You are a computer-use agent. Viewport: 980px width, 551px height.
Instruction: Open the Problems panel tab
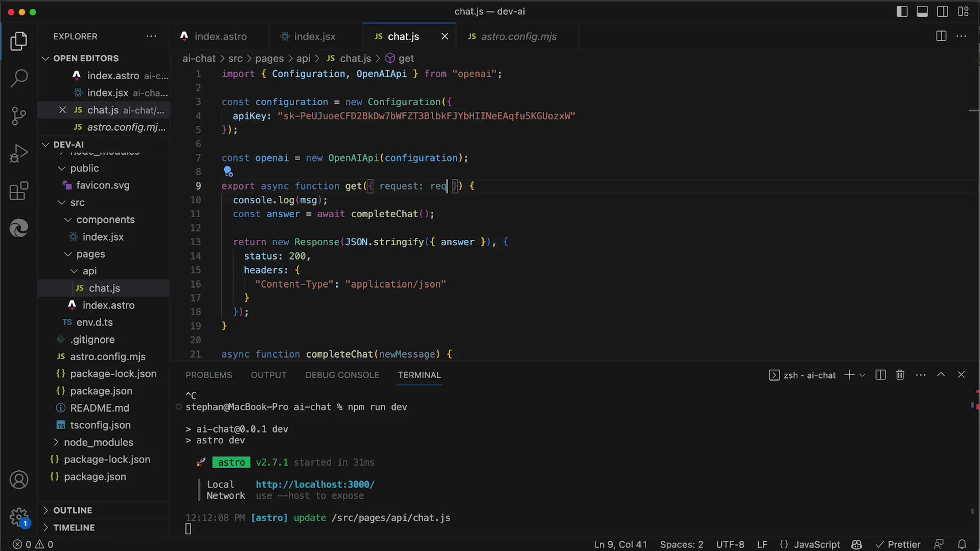pos(208,375)
